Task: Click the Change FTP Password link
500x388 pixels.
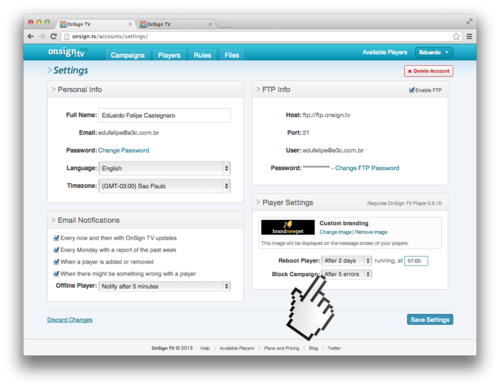Action: [367, 168]
